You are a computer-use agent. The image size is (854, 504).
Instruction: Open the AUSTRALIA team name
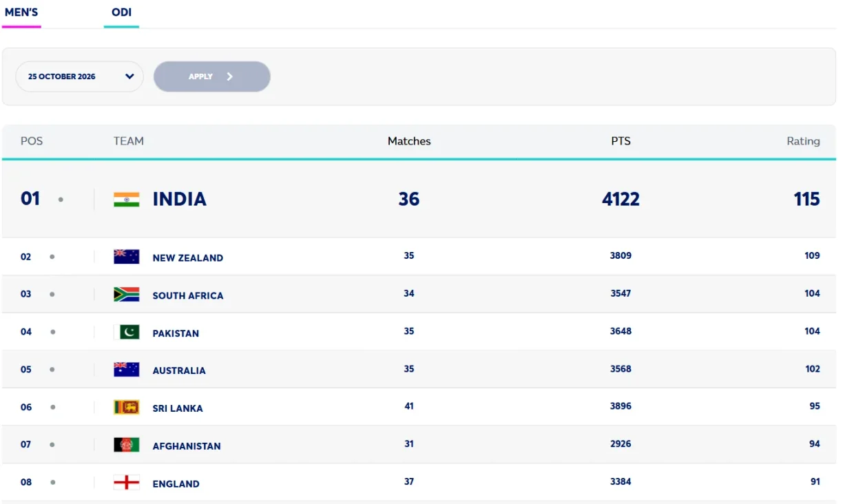click(179, 370)
